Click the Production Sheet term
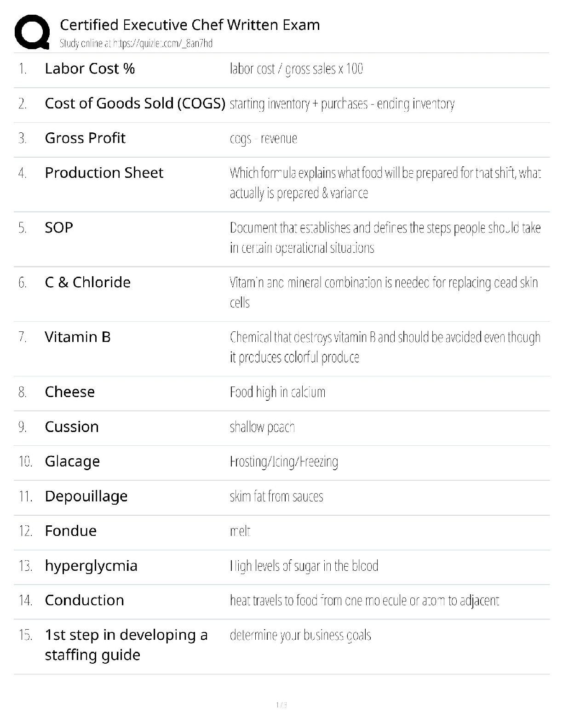 (x=104, y=173)
